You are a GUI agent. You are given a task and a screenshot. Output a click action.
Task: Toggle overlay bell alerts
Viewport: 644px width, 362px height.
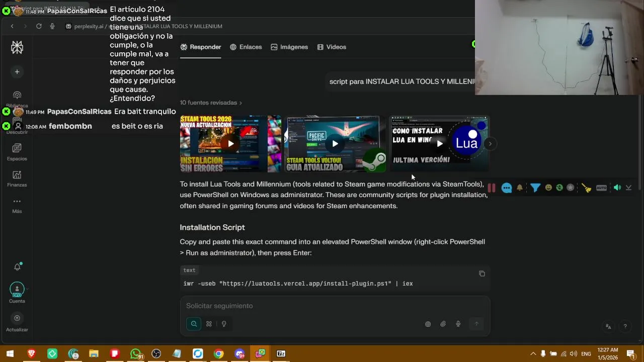[x=520, y=188]
